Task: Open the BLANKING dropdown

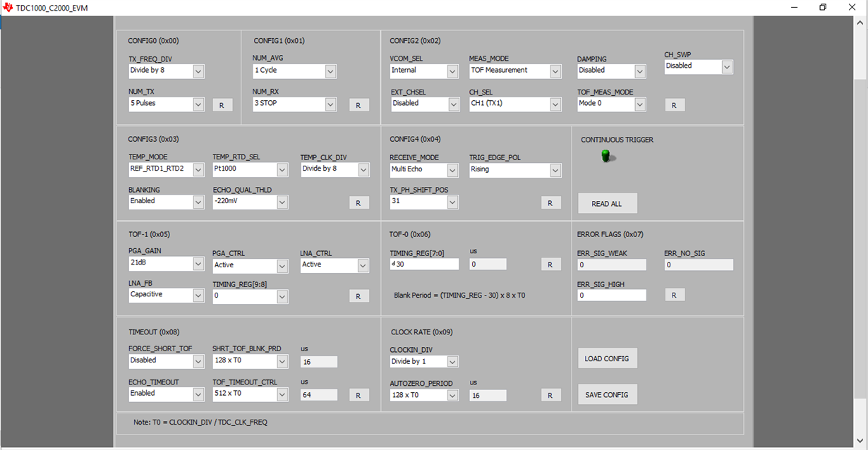Action: 167,202
